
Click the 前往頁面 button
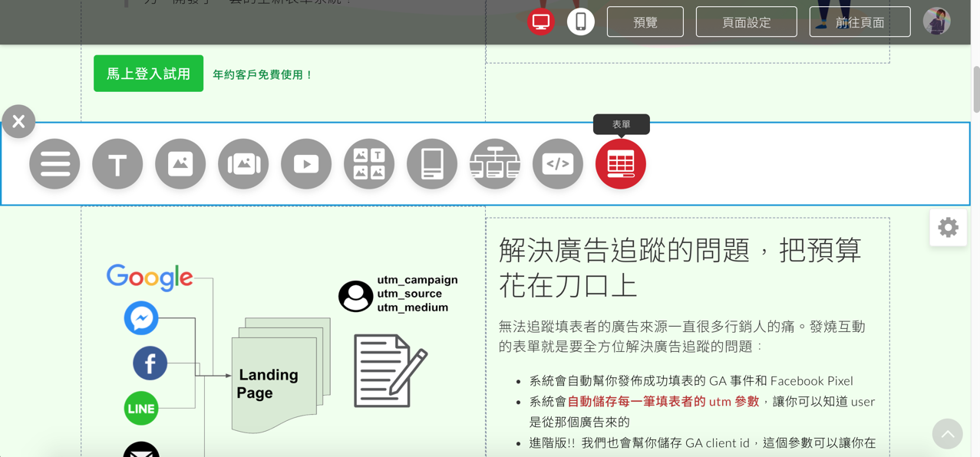tap(860, 22)
